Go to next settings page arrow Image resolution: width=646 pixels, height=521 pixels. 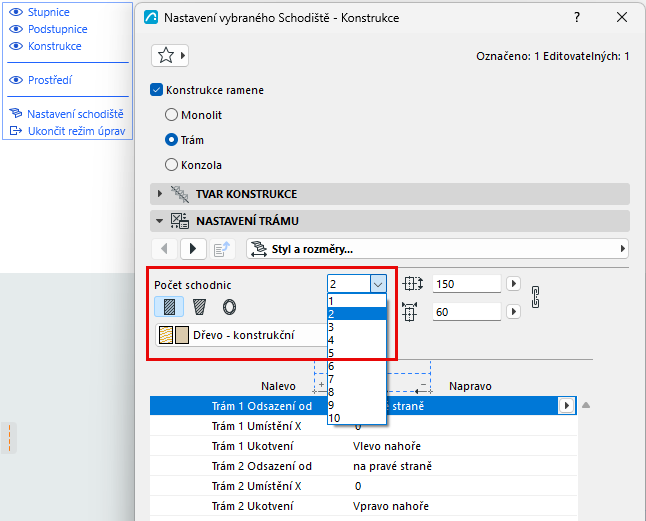point(193,249)
